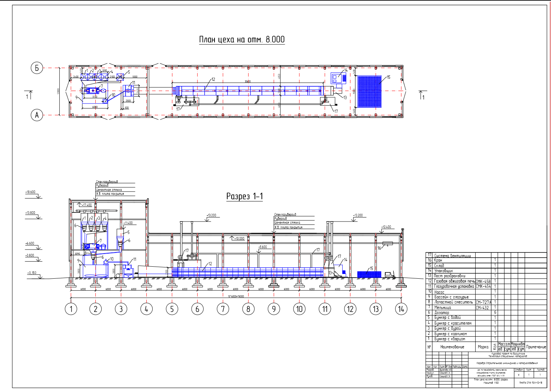Select the "Склад" row in equipment table

[x=486, y=266]
